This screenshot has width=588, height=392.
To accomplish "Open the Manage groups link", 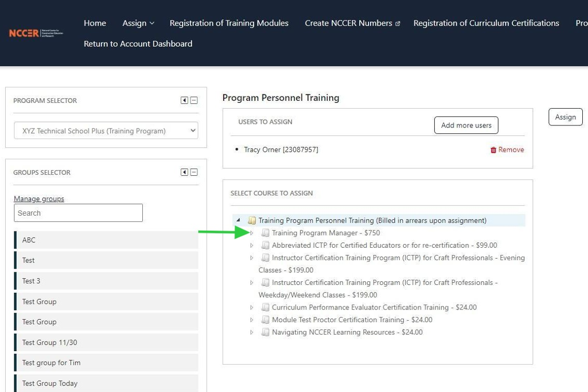I will point(38,198).
